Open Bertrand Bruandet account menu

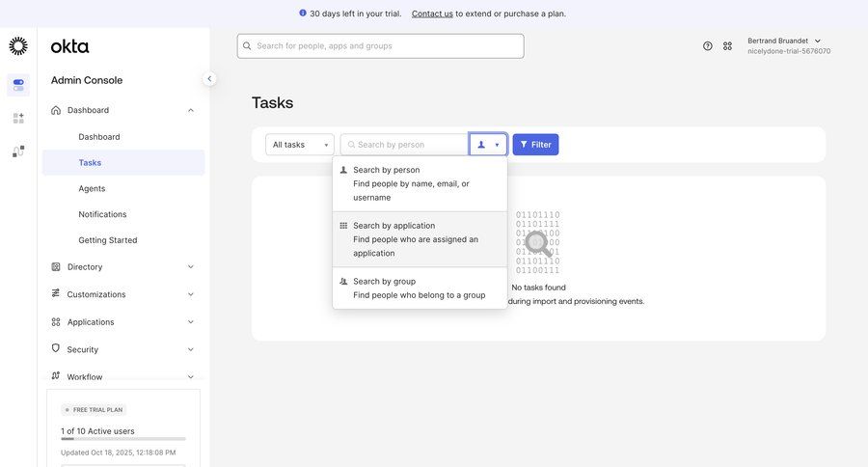pyautogui.click(x=786, y=45)
